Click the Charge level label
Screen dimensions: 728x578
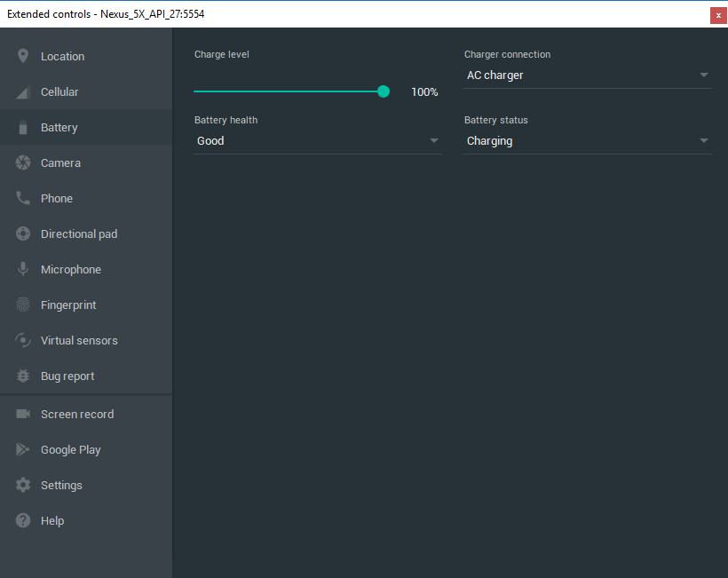(x=221, y=54)
